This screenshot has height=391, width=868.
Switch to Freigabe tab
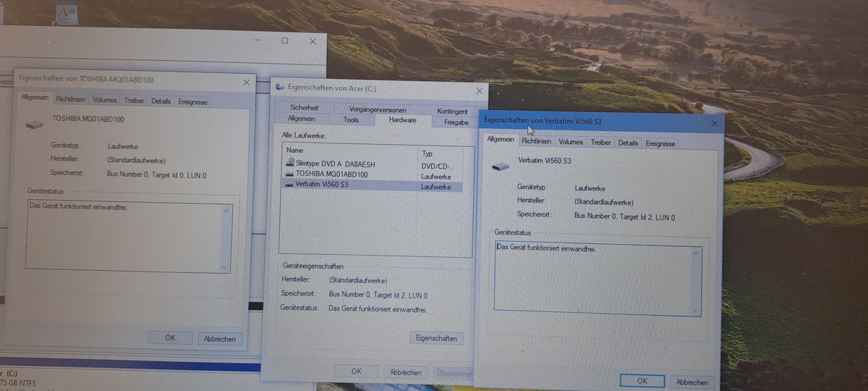coord(456,122)
